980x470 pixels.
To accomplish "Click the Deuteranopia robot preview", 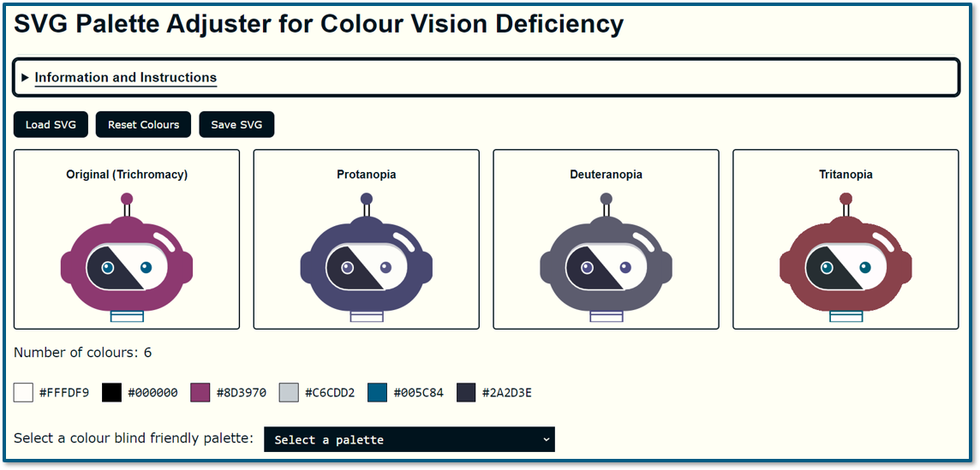I will click(x=607, y=258).
